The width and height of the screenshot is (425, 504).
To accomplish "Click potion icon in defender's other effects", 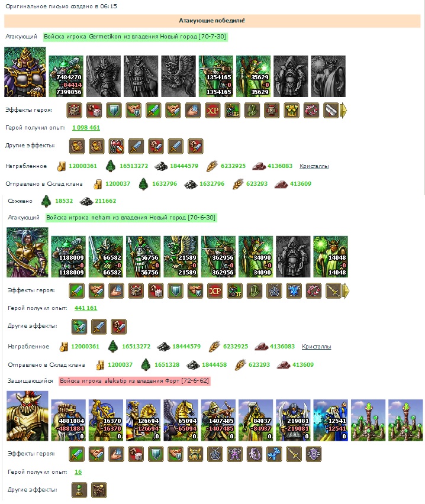I will (79, 490).
